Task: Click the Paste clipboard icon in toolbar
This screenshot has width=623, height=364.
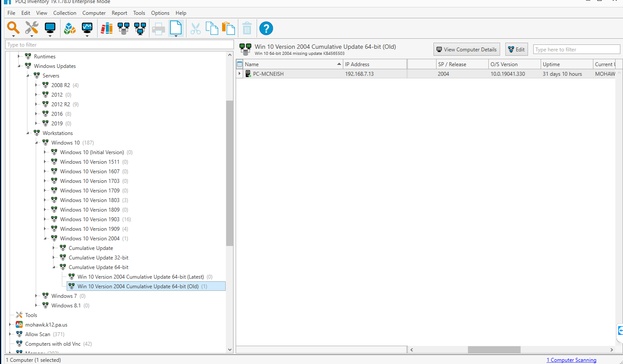Action: pos(228,29)
